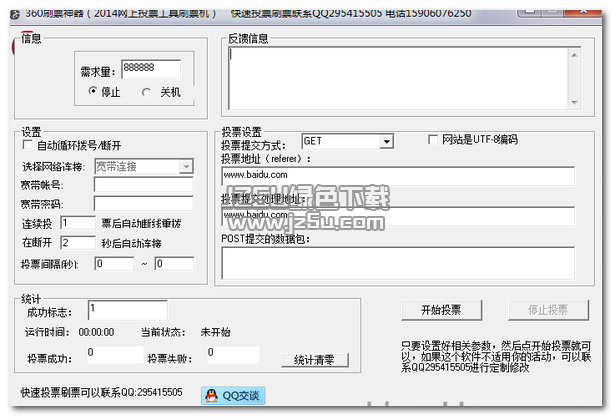Click the 投票成功 count field
The width and height of the screenshot is (613, 417).
pos(115,354)
